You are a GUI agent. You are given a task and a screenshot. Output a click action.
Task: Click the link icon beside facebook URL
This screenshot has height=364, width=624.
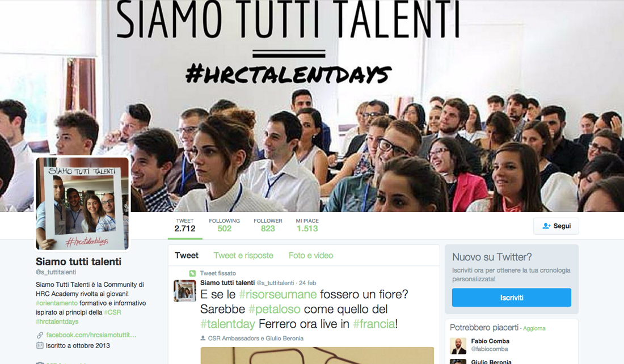pos(40,335)
